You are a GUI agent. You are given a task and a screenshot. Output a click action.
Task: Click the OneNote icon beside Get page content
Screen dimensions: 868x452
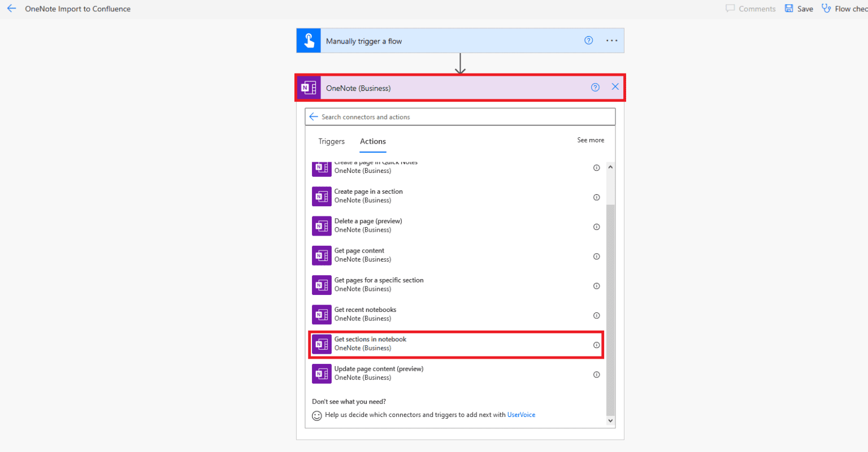(x=321, y=256)
